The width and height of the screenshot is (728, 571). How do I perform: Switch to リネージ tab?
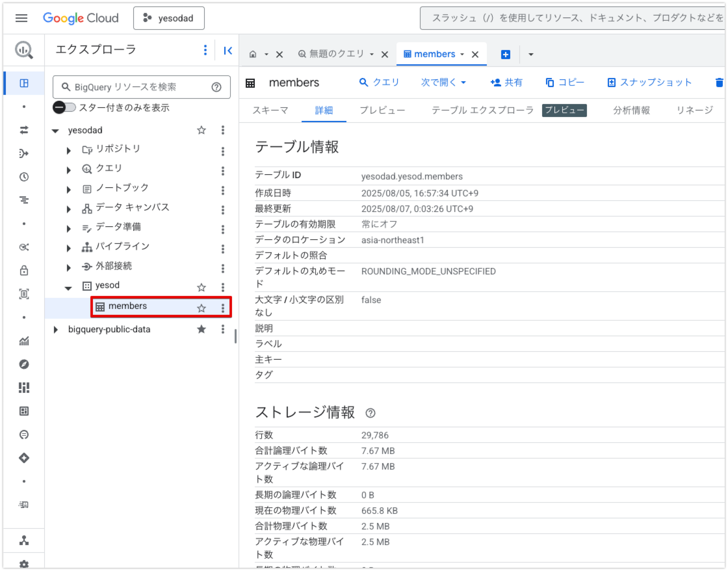(x=695, y=110)
